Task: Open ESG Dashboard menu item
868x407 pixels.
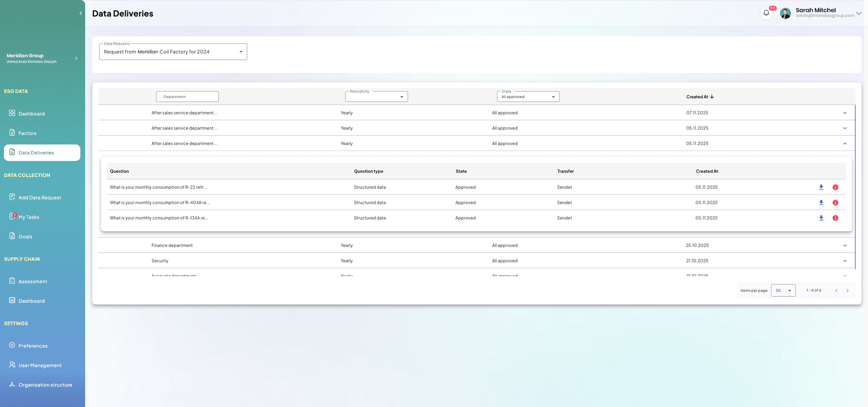Action: point(42,114)
